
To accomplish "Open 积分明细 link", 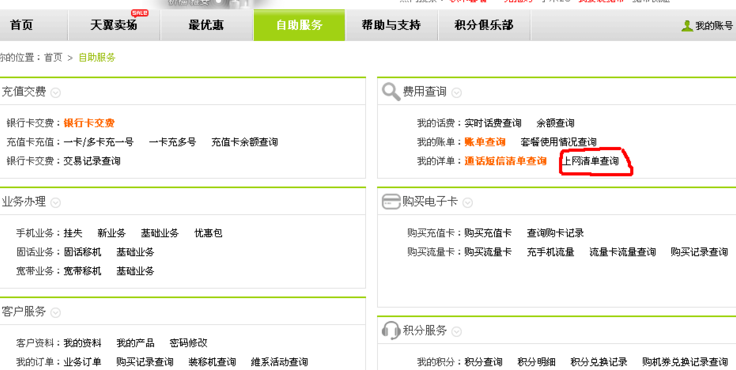I will pyautogui.click(x=537, y=362).
